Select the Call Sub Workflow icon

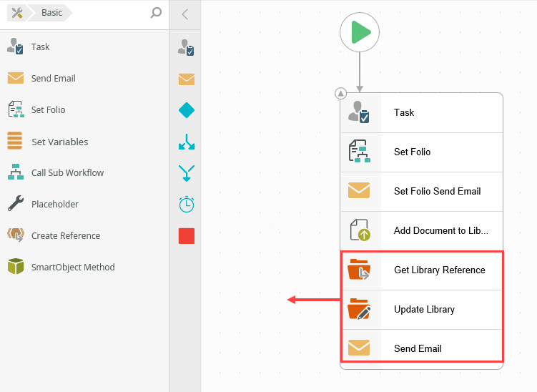16,172
